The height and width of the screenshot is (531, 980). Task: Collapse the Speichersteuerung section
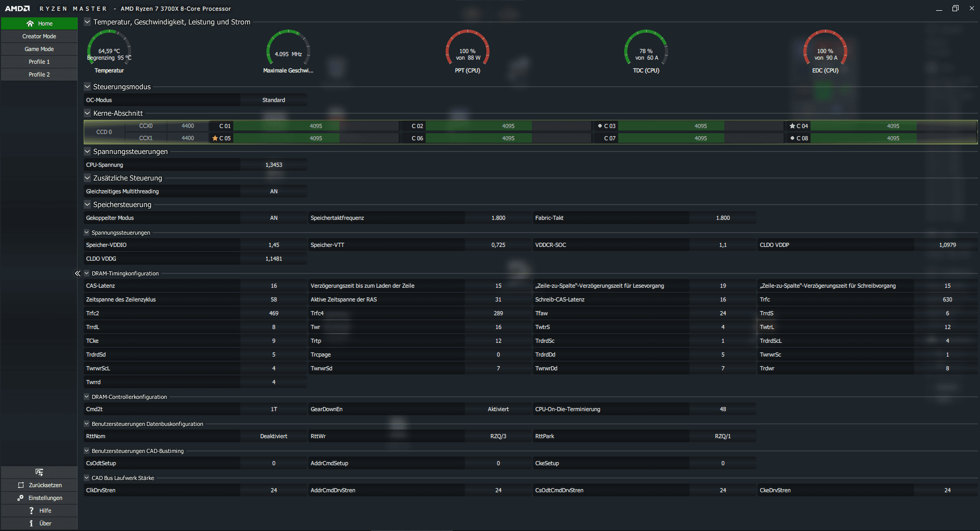pyautogui.click(x=87, y=205)
